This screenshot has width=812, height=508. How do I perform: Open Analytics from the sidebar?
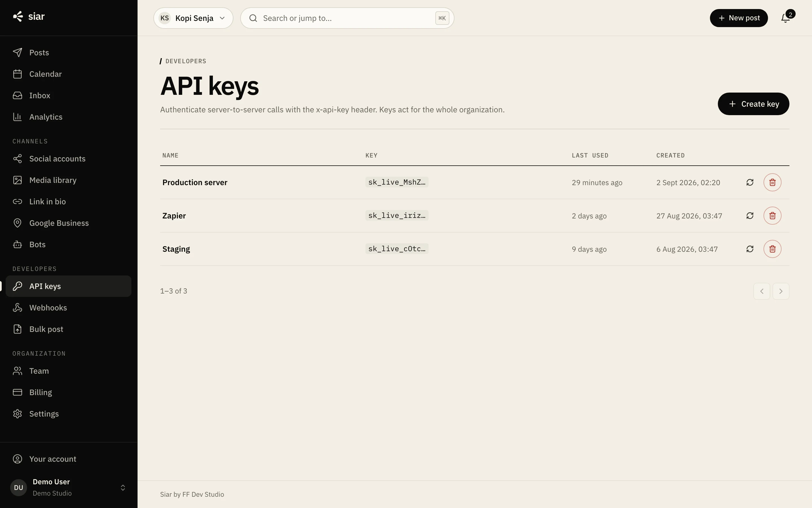pos(69,117)
